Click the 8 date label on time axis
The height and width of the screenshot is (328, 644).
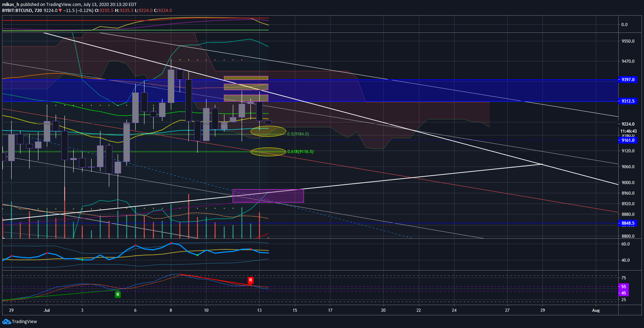tap(171, 310)
